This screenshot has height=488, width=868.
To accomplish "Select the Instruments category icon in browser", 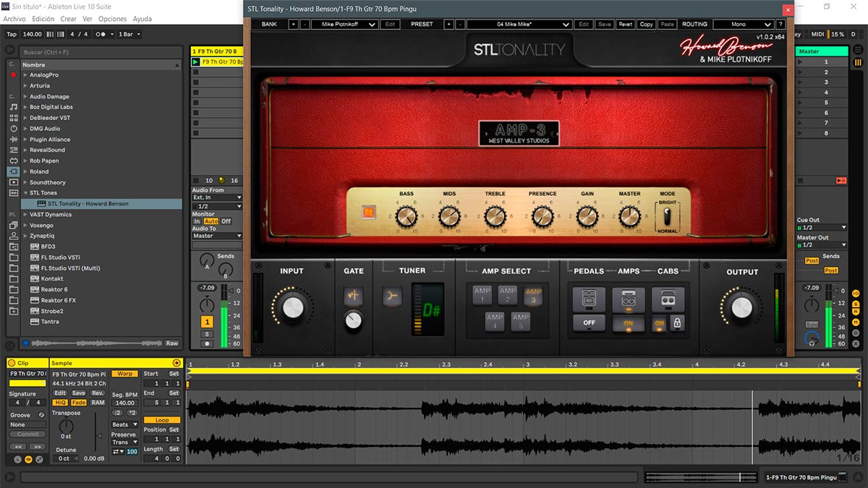I will tap(13, 128).
